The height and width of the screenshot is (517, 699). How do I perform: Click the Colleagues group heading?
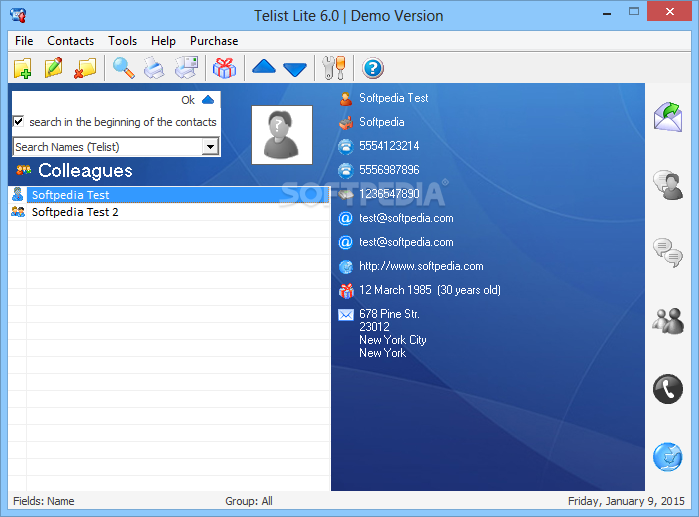coord(85,170)
